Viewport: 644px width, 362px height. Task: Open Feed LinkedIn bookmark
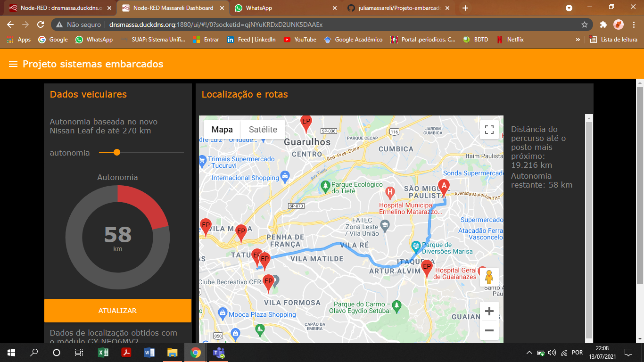251,40
